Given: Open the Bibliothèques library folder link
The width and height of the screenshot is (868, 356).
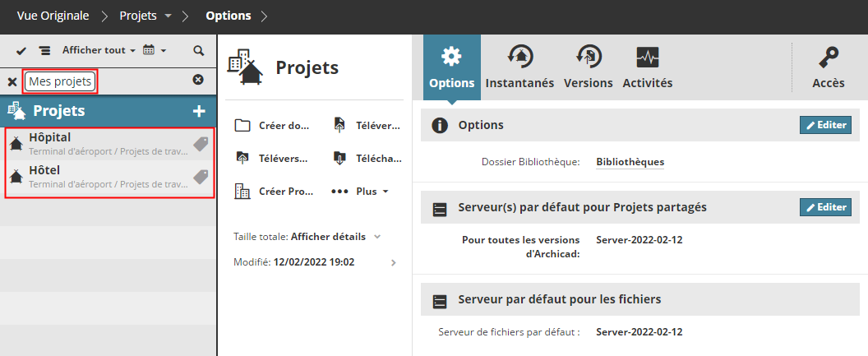Looking at the screenshot, I should coord(630,162).
